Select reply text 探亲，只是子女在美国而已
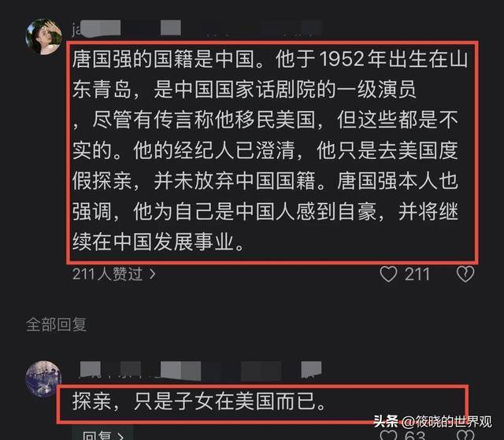The image size is (504, 440). [x=199, y=401]
